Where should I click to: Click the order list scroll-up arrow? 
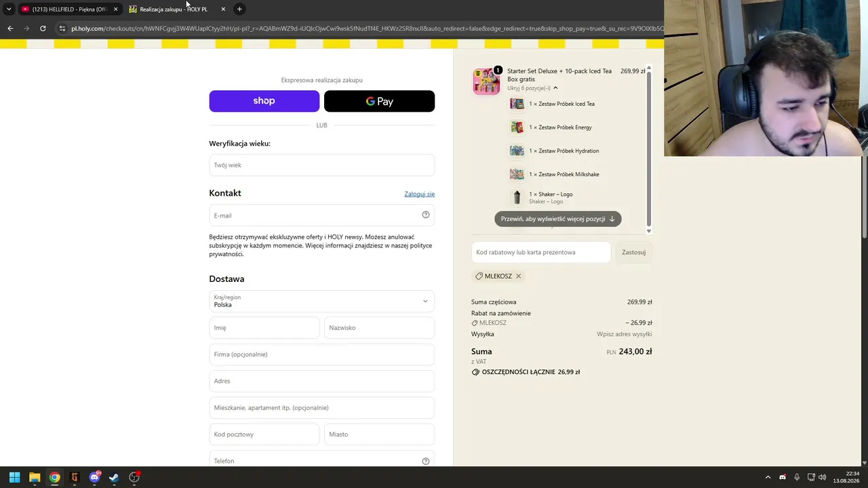point(648,68)
